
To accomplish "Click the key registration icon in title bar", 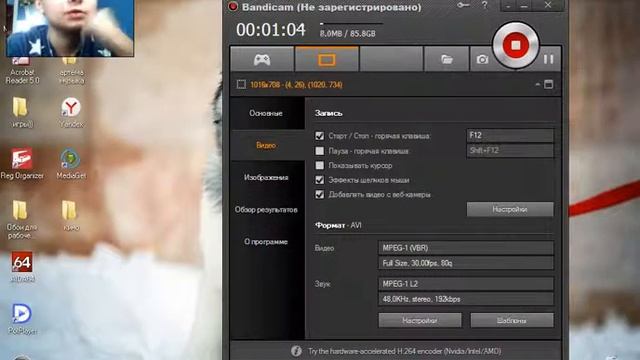I will click(463, 5).
